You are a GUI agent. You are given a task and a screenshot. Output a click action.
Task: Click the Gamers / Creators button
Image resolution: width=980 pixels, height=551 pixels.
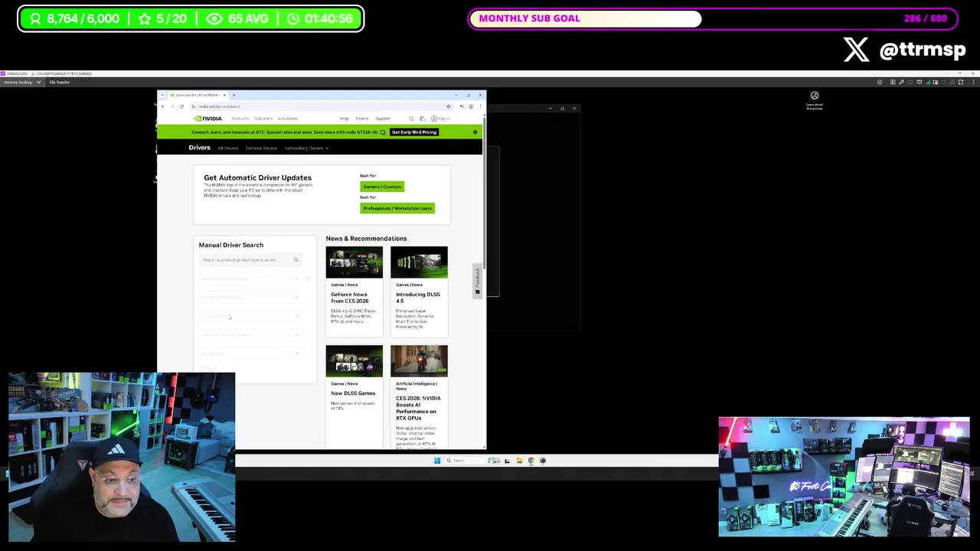pos(382,187)
